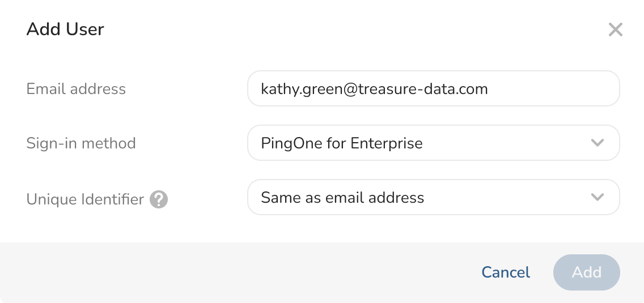Click the Add User dialog title

pyautogui.click(x=65, y=29)
